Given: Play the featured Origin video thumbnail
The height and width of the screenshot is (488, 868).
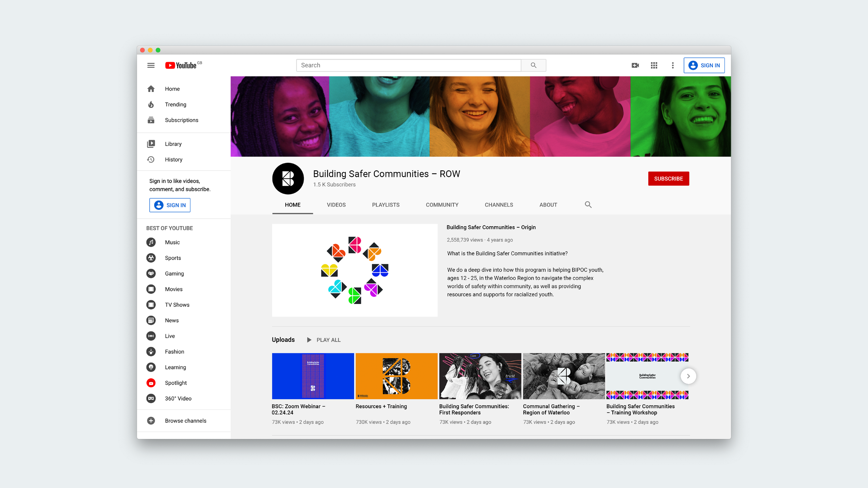Looking at the screenshot, I should (x=354, y=270).
